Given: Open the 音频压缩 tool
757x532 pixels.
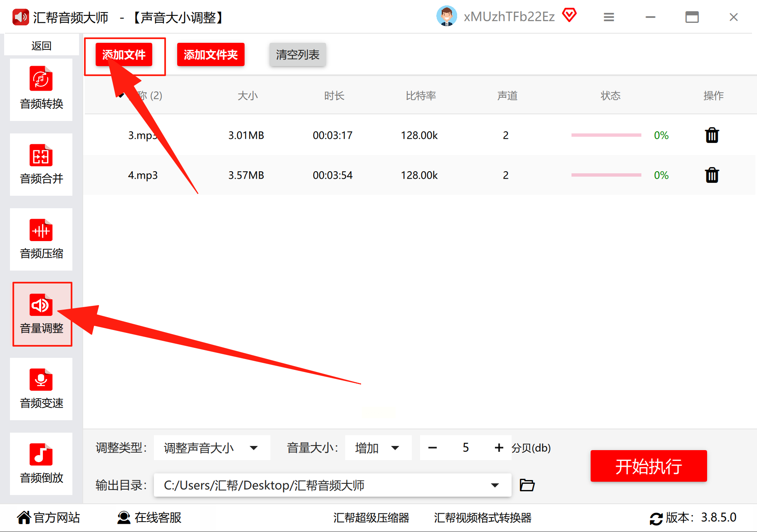Looking at the screenshot, I should click(41, 239).
